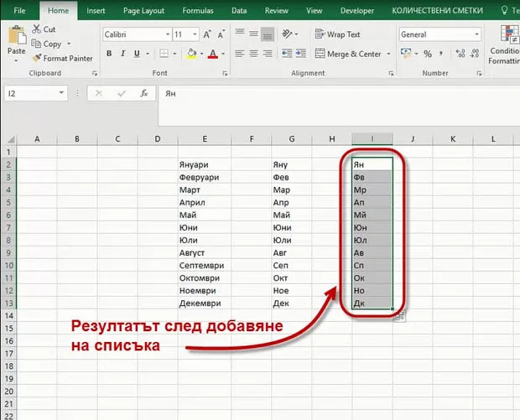Screen dimensions: 520x420
Task: Center text horizontally
Action: pyautogui.click(x=253, y=54)
